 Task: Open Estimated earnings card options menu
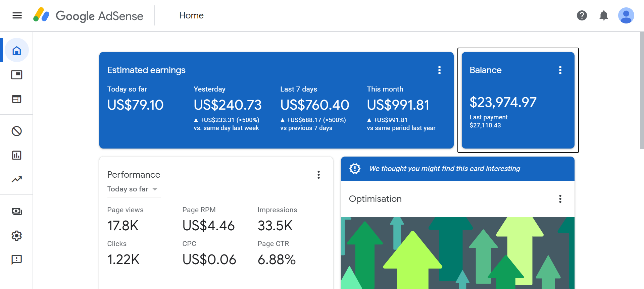(x=439, y=70)
